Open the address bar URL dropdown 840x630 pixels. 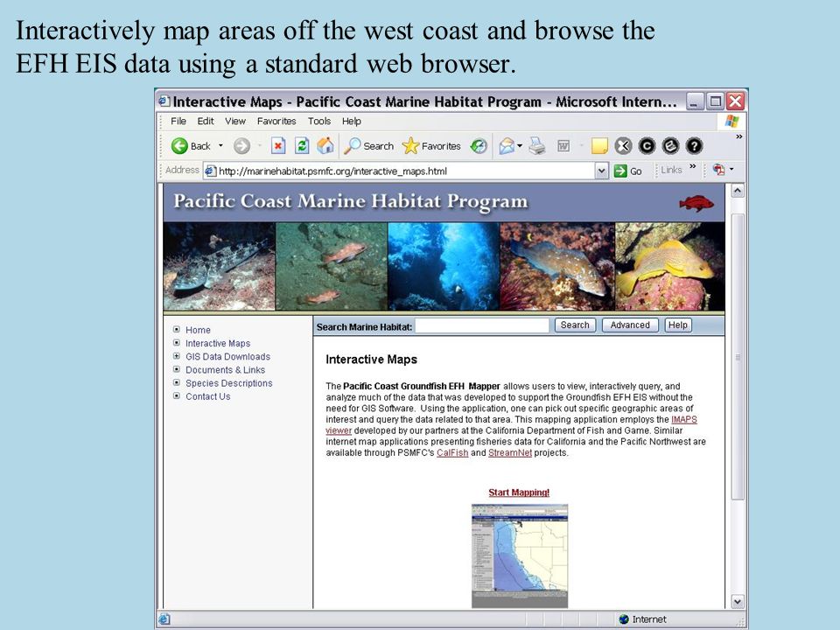coord(602,171)
